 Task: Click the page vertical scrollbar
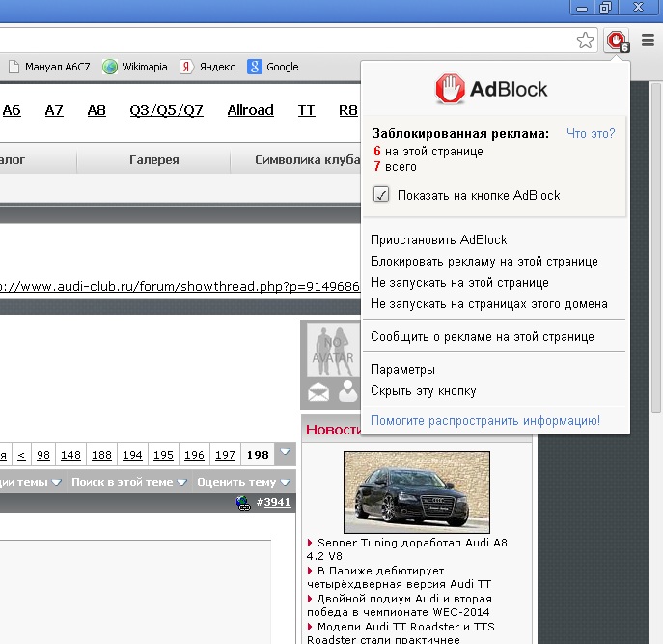656,248
